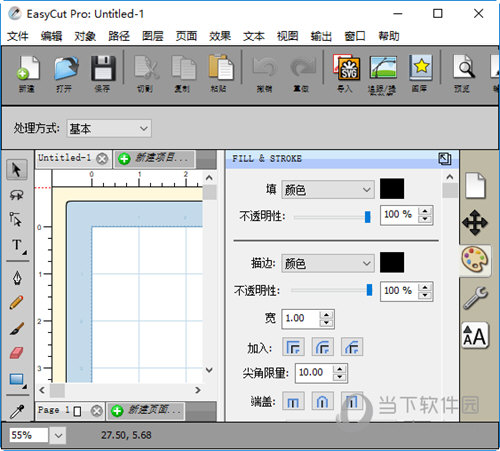Click the Preview magnifier icon

click(x=463, y=68)
